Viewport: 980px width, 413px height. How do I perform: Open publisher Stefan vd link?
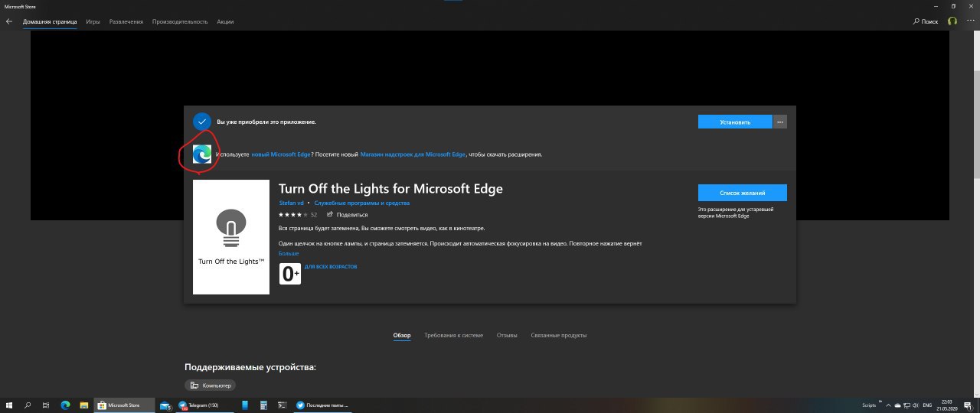[291, 203]
